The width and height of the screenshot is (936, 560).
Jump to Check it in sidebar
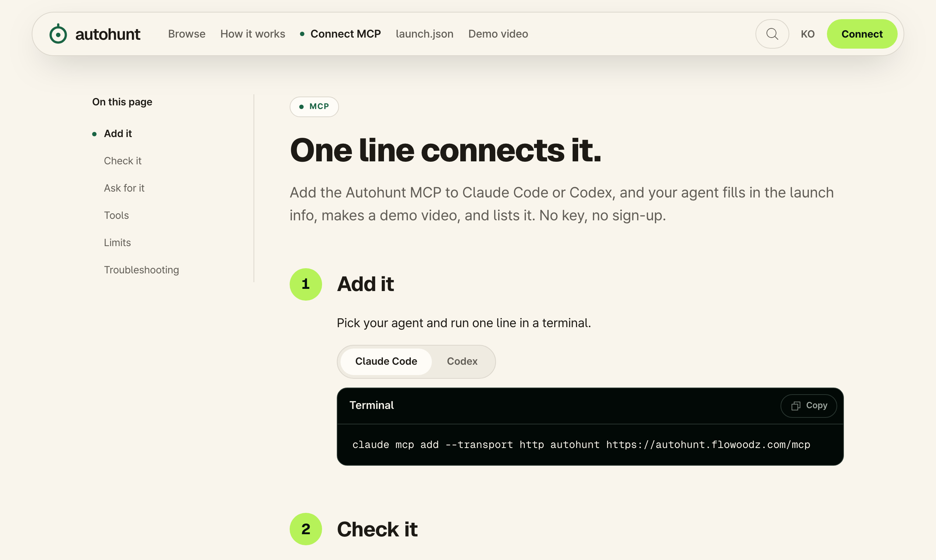click(x=122, y=161)
